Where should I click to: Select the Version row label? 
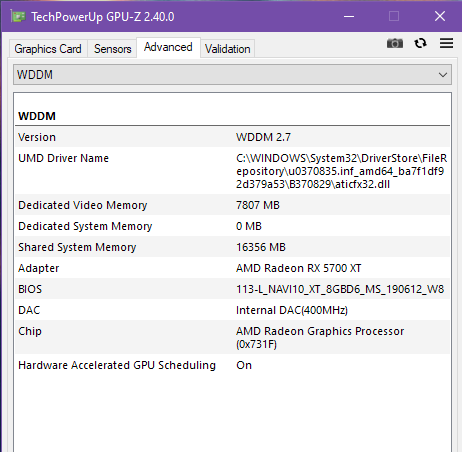pos(37,137)
